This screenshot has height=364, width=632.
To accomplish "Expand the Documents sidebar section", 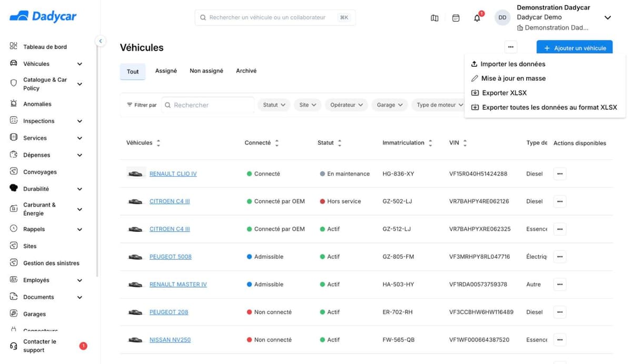I will pos(80,297).
